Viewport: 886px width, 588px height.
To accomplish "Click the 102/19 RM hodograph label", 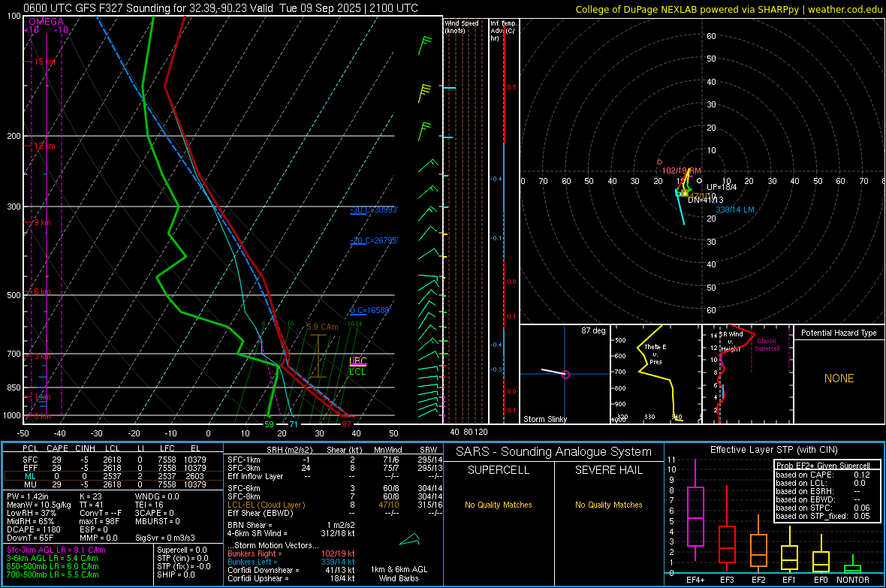I will point(682,170).
